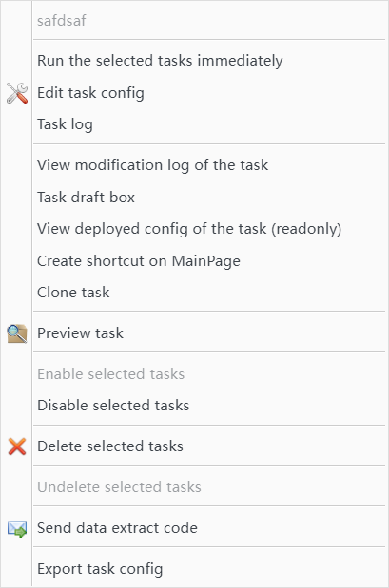Image resolution: width=389 pixels, height=588 pixels.
Task: Click the red X delete icon
Action: coord(17,446)
